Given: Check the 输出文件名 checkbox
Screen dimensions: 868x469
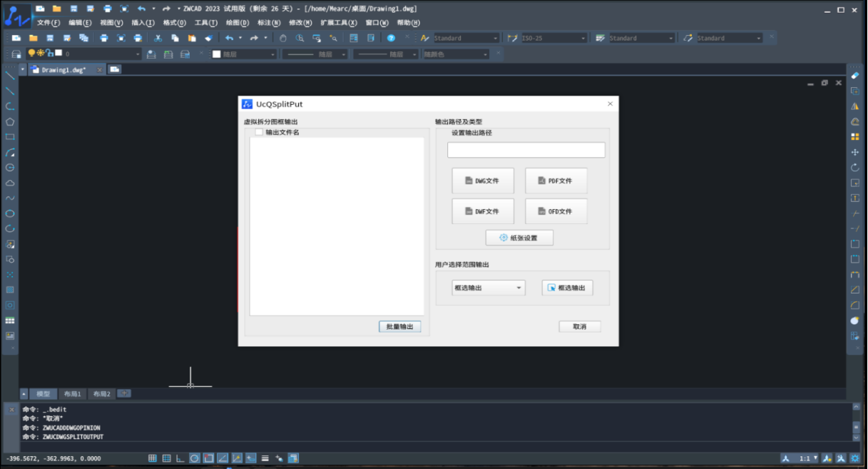Looking at the screenshot, I should [259, 132].
